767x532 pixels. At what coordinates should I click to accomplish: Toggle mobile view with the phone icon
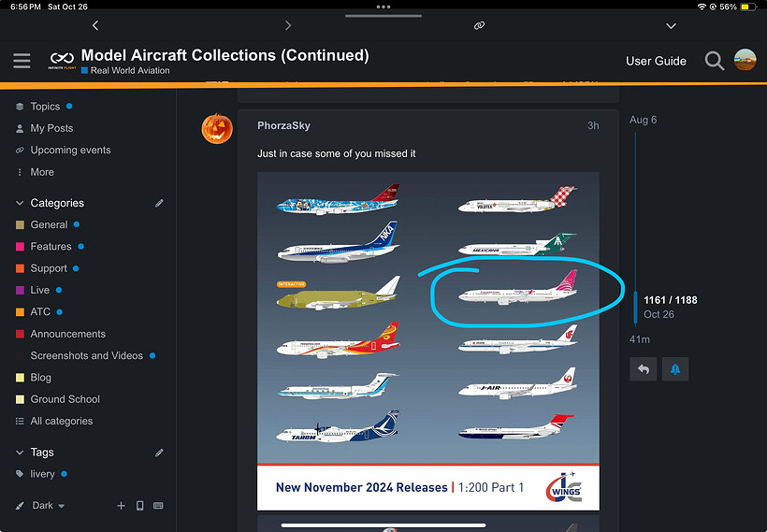[x=139, y=506]
